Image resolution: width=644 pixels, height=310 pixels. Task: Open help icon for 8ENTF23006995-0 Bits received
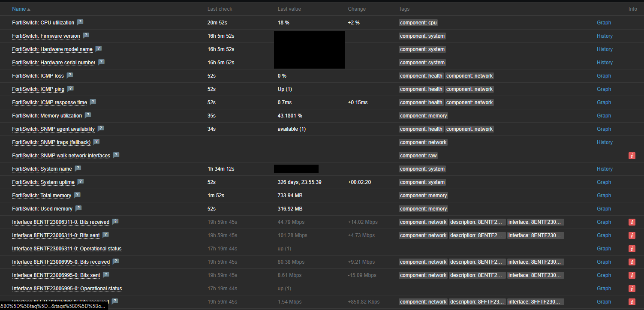[x=115, y=262]
